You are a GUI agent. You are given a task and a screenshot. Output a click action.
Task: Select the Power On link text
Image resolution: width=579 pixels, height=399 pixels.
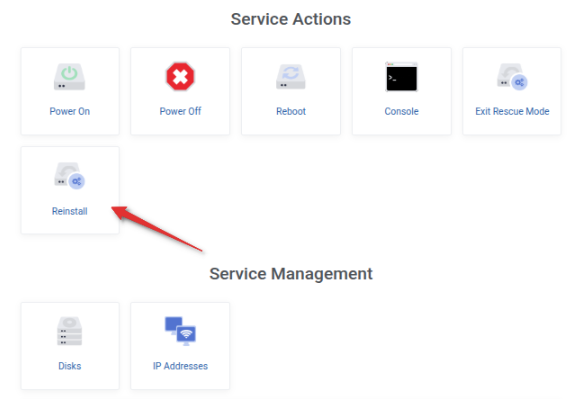click(x=69, y=111)
